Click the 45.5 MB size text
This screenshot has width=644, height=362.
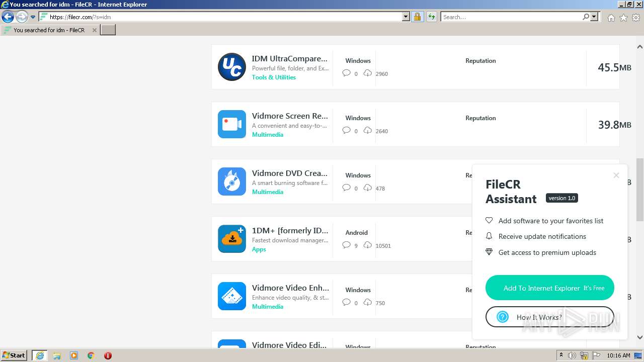coord(614,67)
